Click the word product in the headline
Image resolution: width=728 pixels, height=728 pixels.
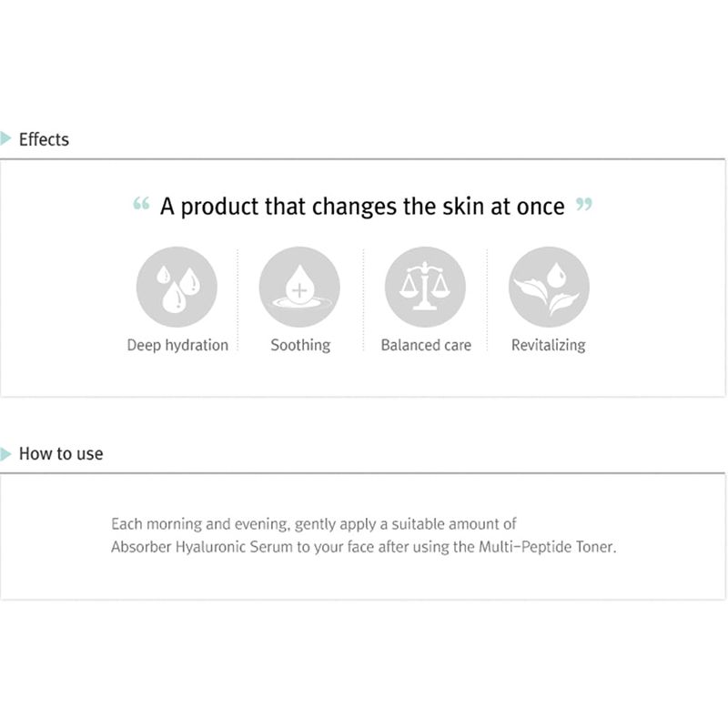(219, 207)
